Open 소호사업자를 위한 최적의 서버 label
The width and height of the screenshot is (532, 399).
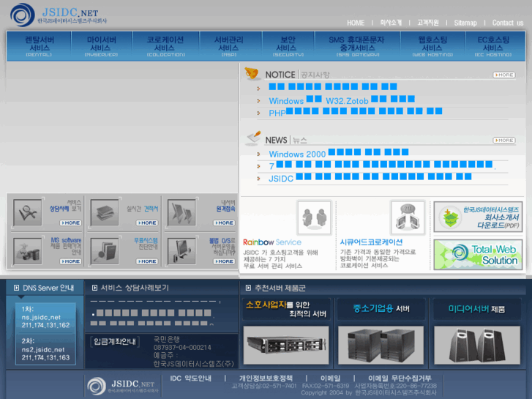click(286, 309)
